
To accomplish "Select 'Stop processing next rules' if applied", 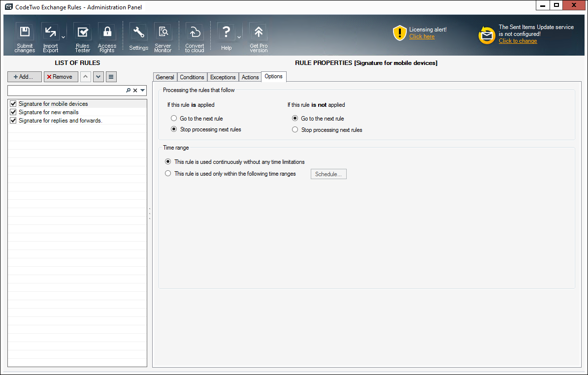I will tap(174, 129).
